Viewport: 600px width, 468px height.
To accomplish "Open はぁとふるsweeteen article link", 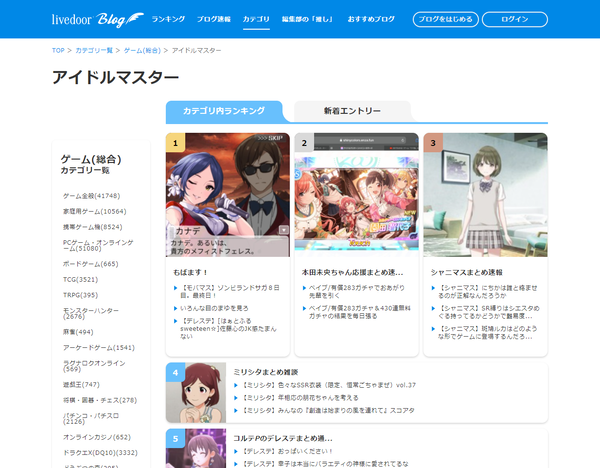I will (x=228, y=329).
